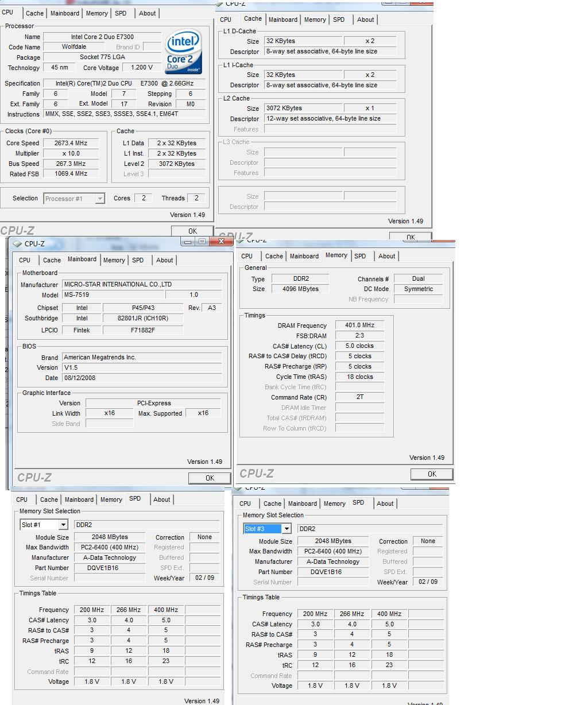
Task: Click the motherboard Model value 'MS-7519'
Action: point(113,295)
